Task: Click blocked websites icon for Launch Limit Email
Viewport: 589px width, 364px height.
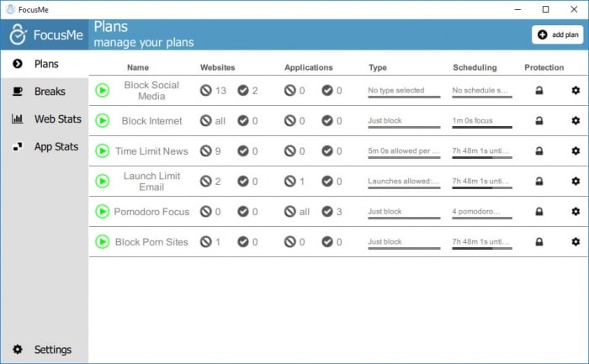Action: click(206, 182)
